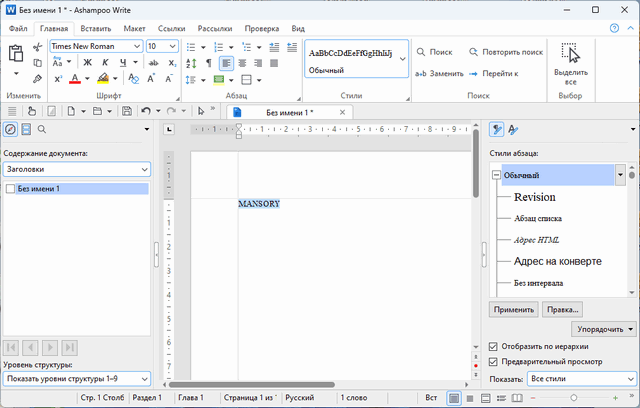The width and height of the screenshot is (640, 408).
Task: Click the cut scissors icon
Action: coord(37,46)
